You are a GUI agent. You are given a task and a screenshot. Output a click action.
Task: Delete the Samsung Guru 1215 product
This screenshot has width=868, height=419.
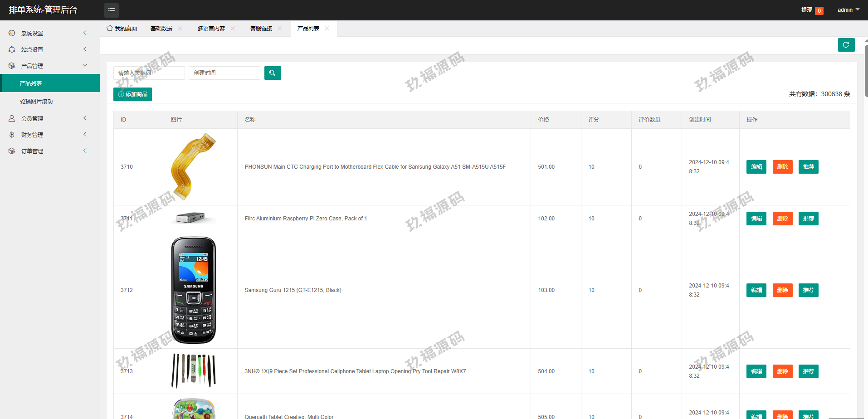(782, 290)
